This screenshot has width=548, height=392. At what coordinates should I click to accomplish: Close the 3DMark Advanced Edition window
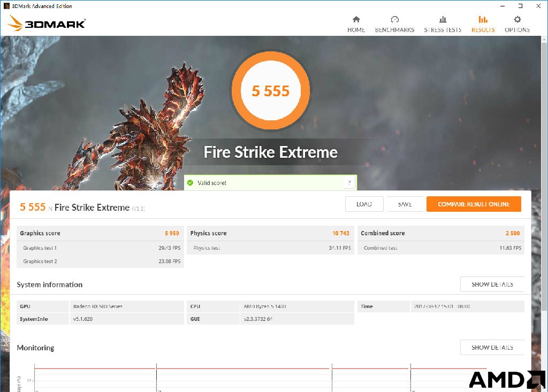pyautogui.click(x=538, y=6)
